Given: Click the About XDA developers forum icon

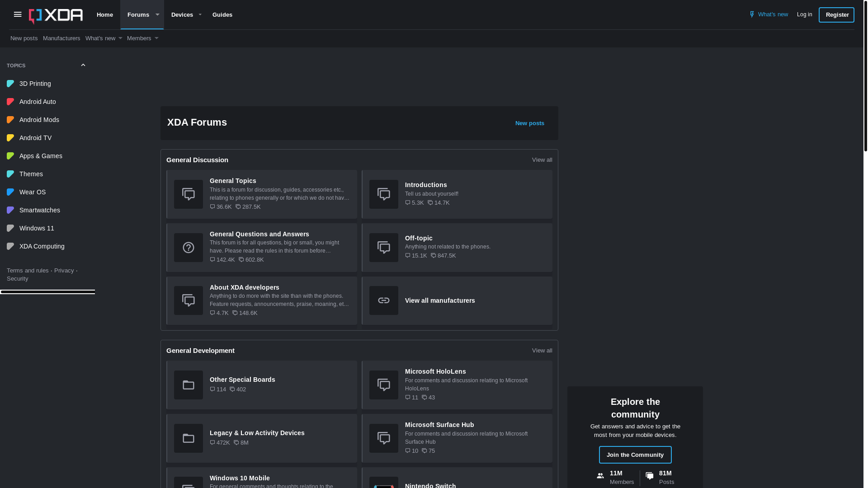Looking at the screenshot, I should [189, 300].
